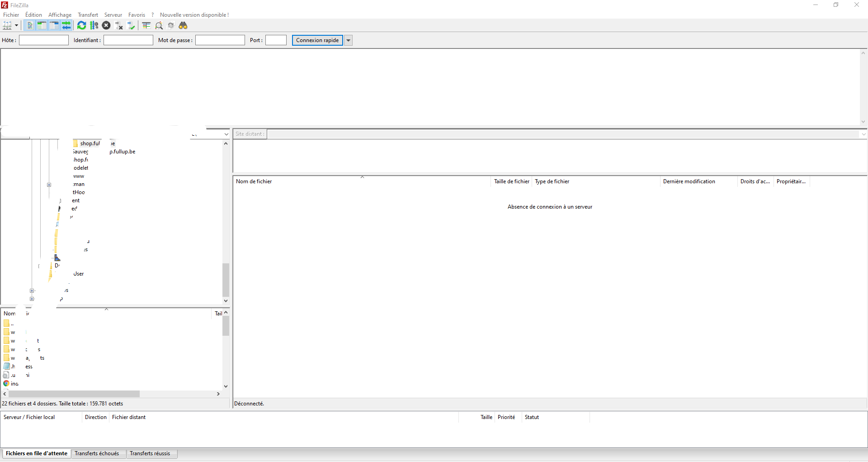Expand the tree node beside 'man' folder
868x462 pixels.
tap(49, 185)
